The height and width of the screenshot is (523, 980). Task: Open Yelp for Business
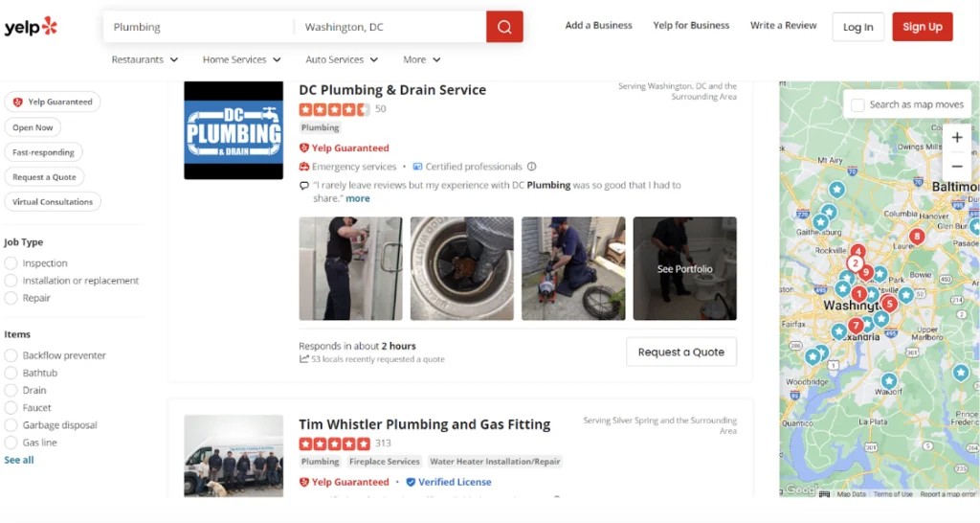tap(691, 25)
